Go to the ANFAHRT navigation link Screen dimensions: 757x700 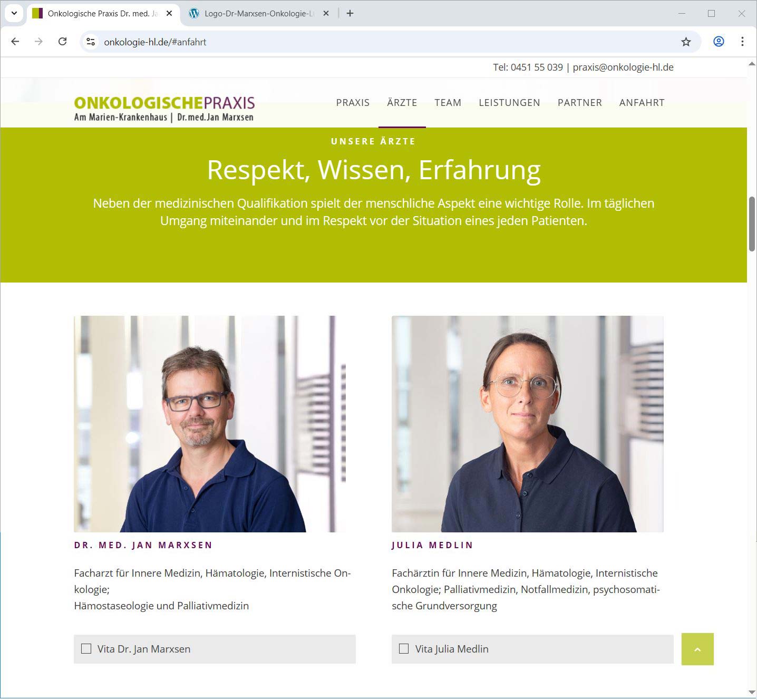pos(642,103)
